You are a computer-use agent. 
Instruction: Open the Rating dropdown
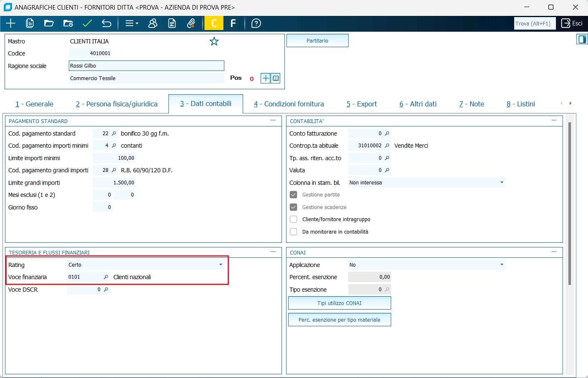(221, 265)
